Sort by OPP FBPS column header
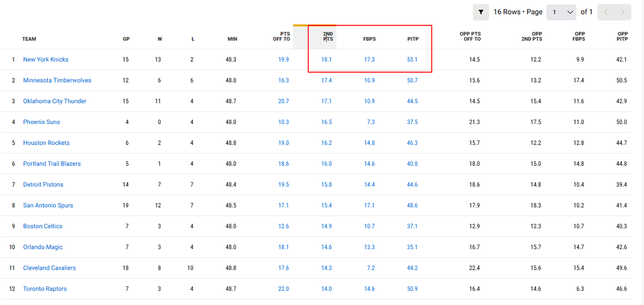Viewport: 644px width, 305px height. [580, 37]
